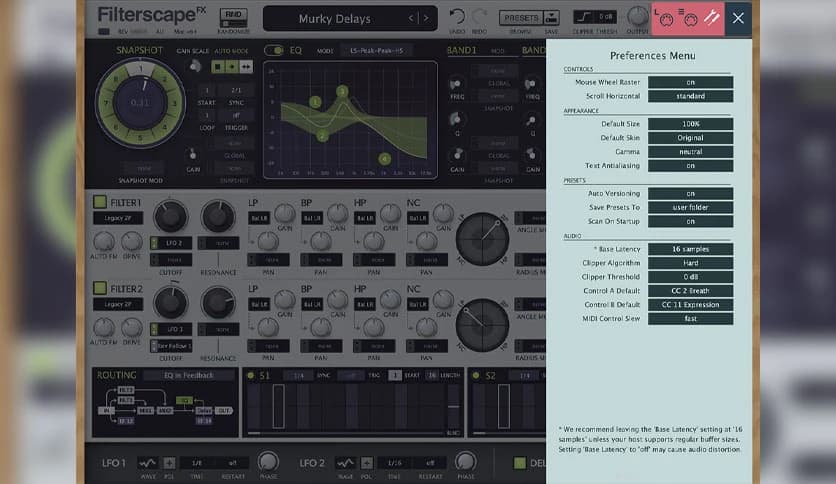Go to next preset with right arrow

point(426,18)
